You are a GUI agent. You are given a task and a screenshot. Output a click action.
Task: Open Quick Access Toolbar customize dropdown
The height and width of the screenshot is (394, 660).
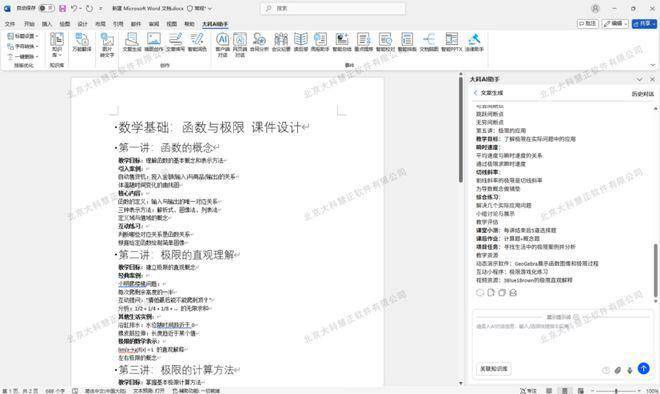point(101,8)
